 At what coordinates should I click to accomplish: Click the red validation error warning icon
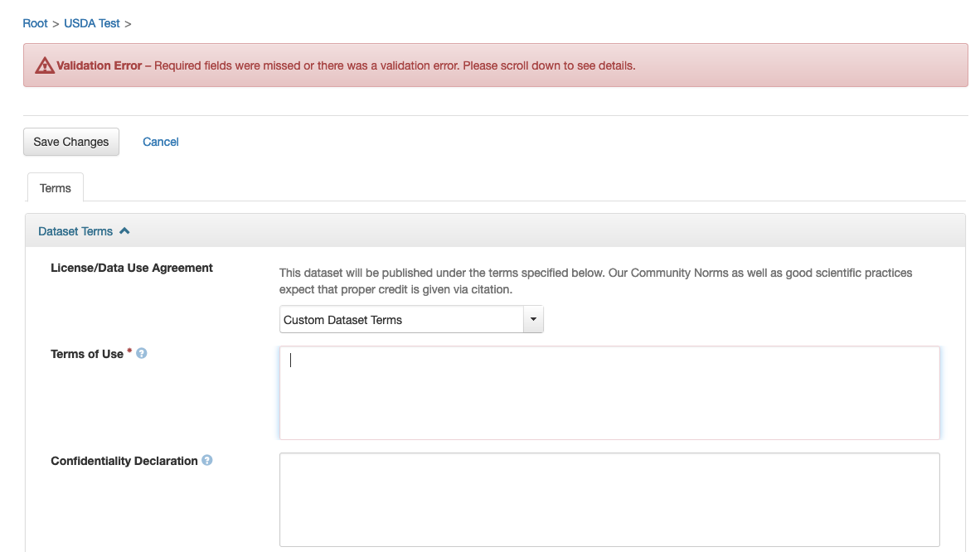click(45, 65)
